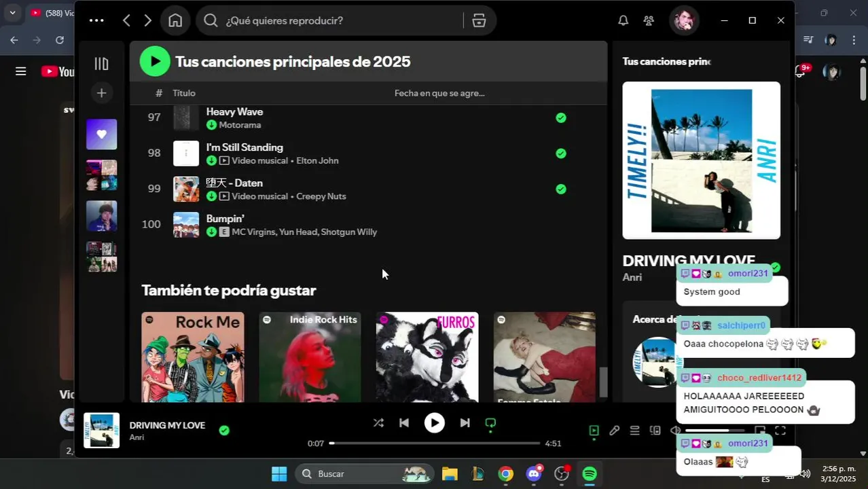868x489 pixels.
Task: Open the FURROS playlist card
Action: click(x=427, y=357)
